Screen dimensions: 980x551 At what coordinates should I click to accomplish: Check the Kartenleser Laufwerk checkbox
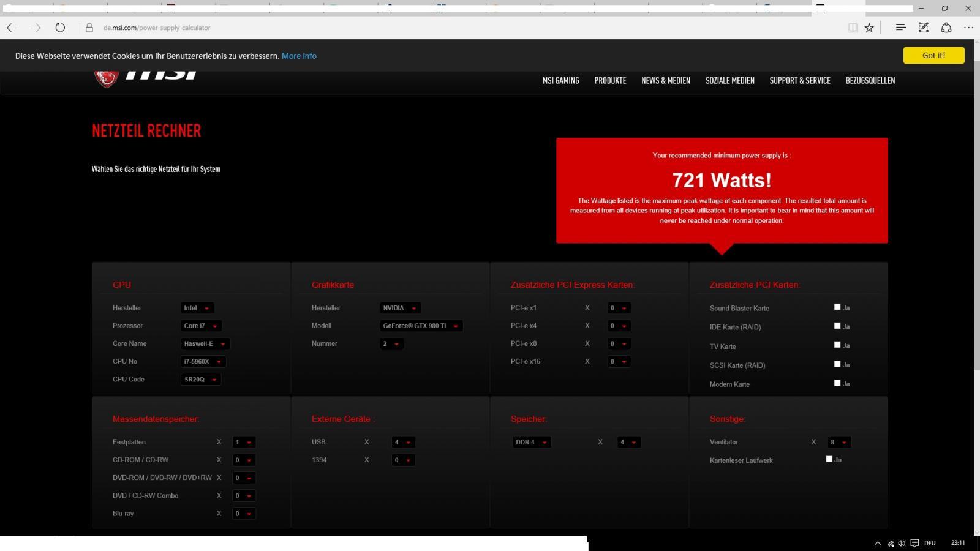point(829,459)
